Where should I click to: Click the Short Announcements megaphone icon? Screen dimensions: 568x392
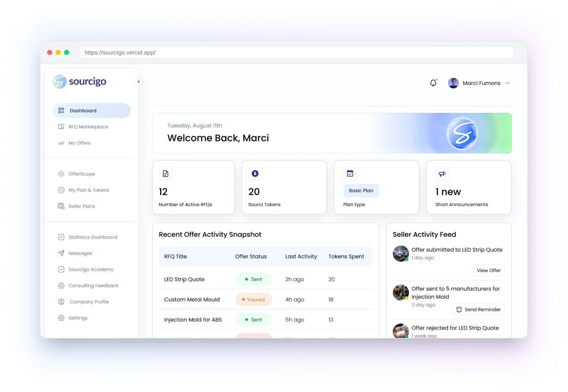pos(442,173)
